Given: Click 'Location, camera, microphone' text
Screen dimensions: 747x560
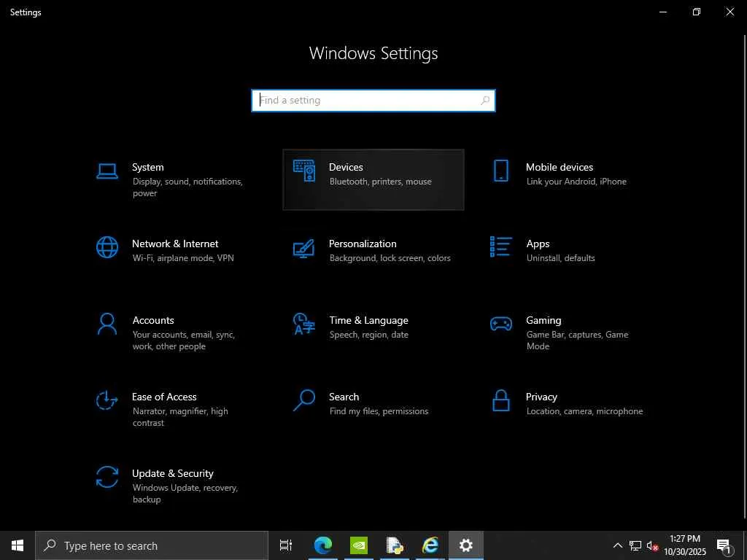Looking at the screenshot, I should point(584,411).
